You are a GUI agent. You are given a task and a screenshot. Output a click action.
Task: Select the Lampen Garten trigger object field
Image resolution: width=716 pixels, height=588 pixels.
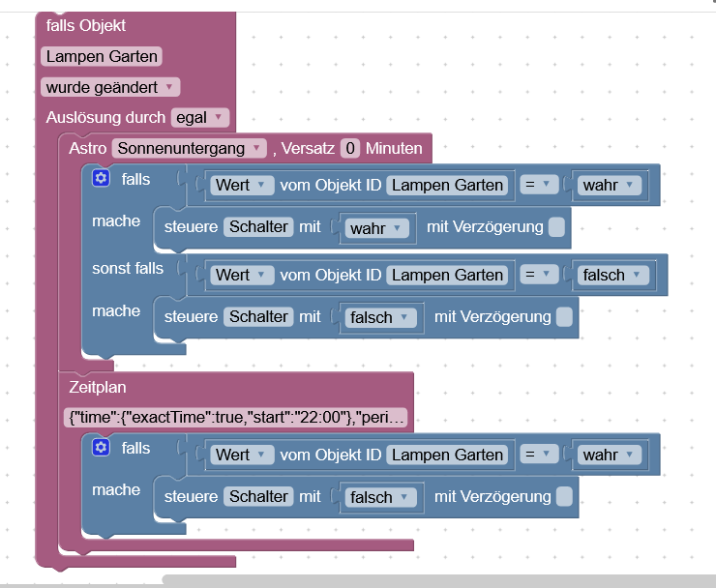(102, 56)
